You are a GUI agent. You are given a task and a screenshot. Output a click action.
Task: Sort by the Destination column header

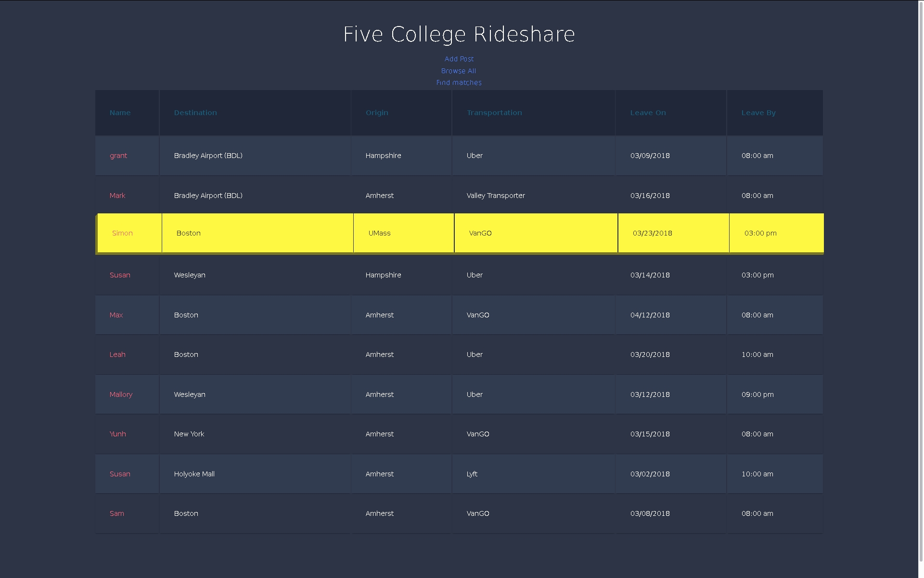point(195,112)
